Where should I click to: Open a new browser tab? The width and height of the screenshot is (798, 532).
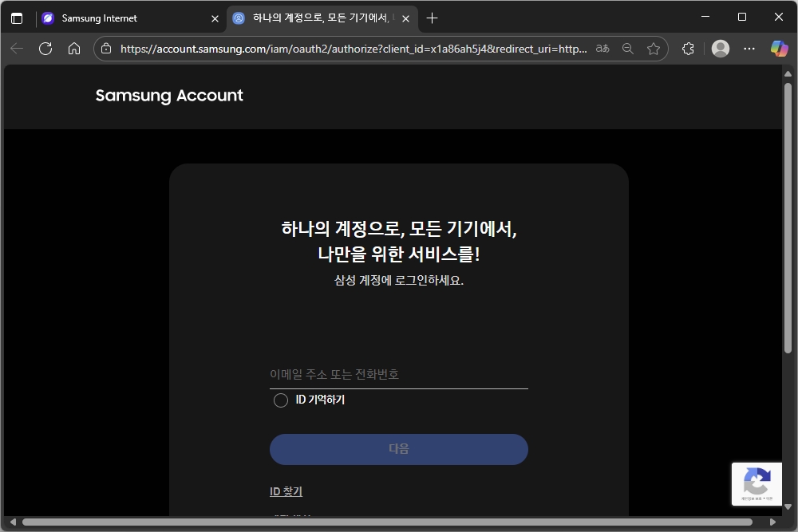432,18
